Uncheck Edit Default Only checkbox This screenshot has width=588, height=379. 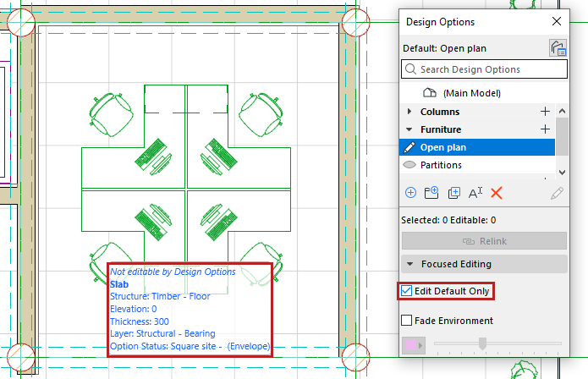point(406,291)
